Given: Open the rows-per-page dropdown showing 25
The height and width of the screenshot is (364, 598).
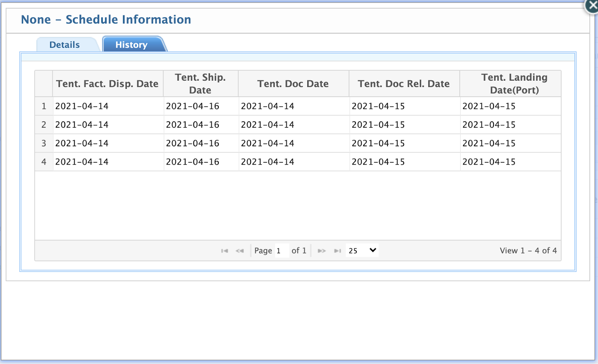Looking at the screenshot, I should [x=362, y=251].
